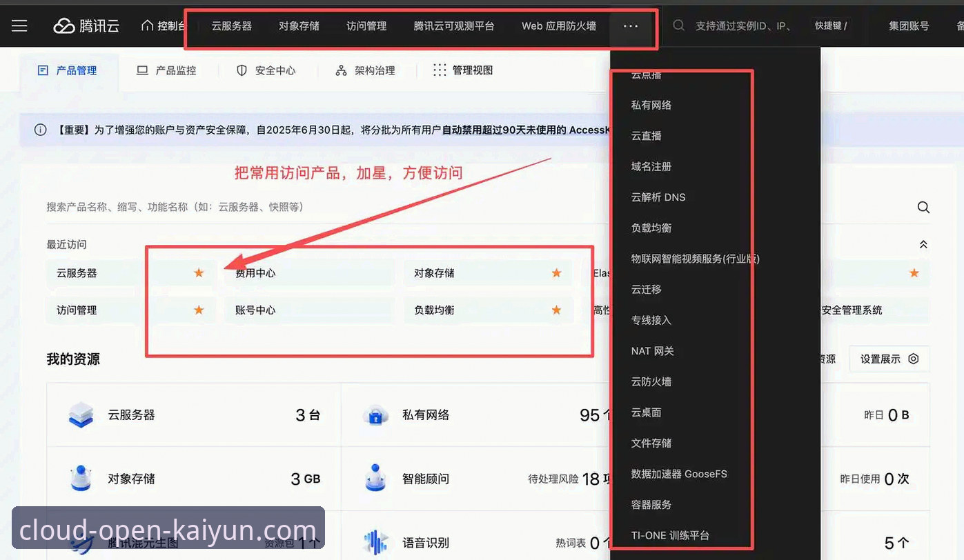Collapse the 最近访问 section
The image size is (964, 560).
[x=923, y=245]
